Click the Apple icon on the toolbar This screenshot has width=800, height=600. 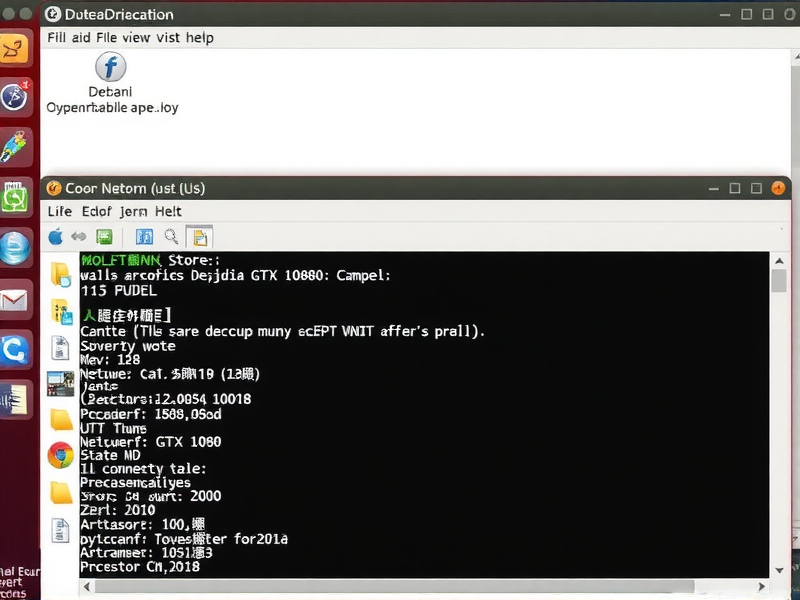pyautogui.click(x=57, y=237)
